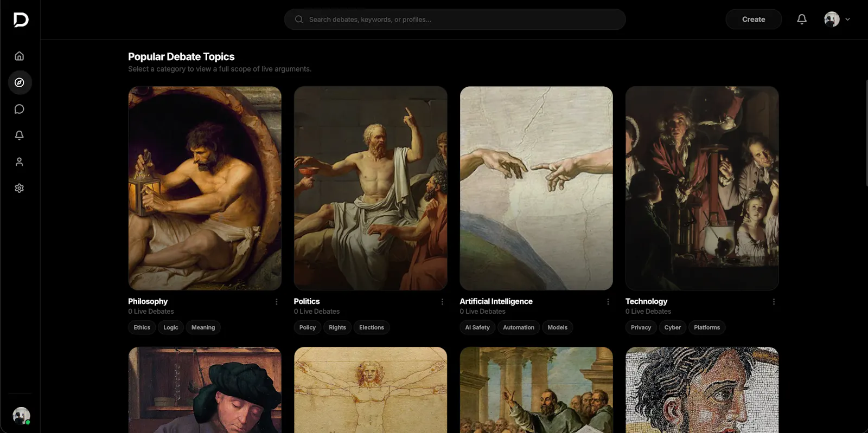
Task: Select the Cyber tag
Action: pos(673,327)
